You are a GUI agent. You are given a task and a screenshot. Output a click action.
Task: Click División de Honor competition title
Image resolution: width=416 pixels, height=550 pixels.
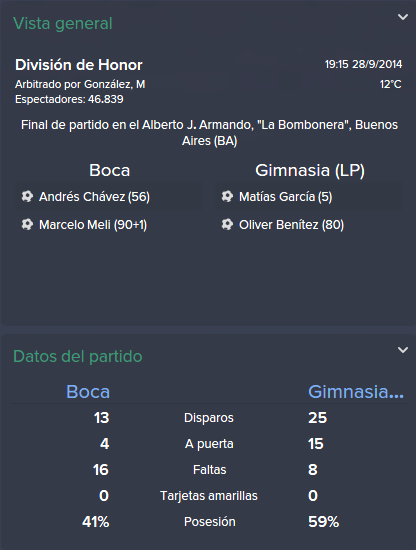pos(79,65)
